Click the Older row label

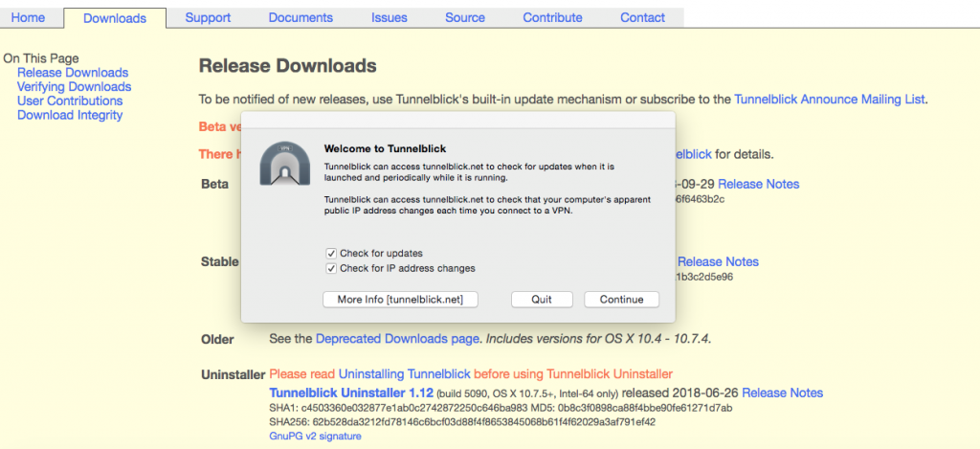point(217,340)
